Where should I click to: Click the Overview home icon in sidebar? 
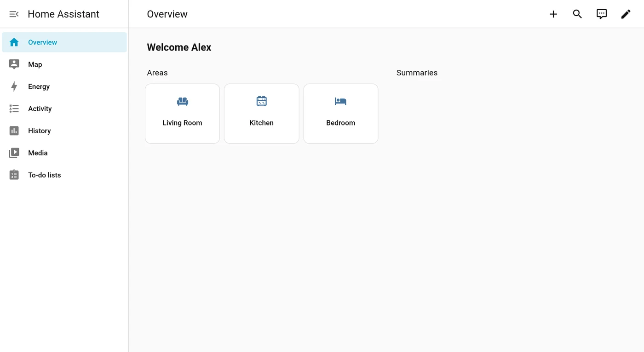coord(14,42)
